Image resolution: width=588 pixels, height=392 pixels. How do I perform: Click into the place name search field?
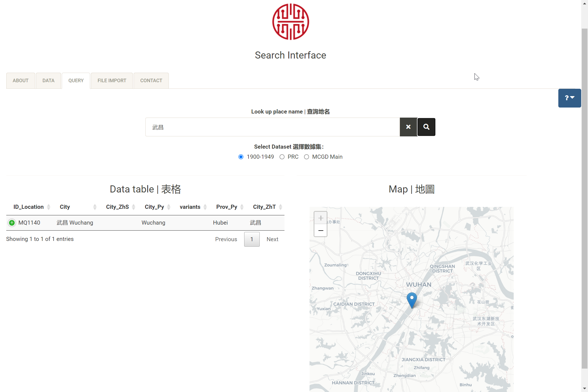272,127
